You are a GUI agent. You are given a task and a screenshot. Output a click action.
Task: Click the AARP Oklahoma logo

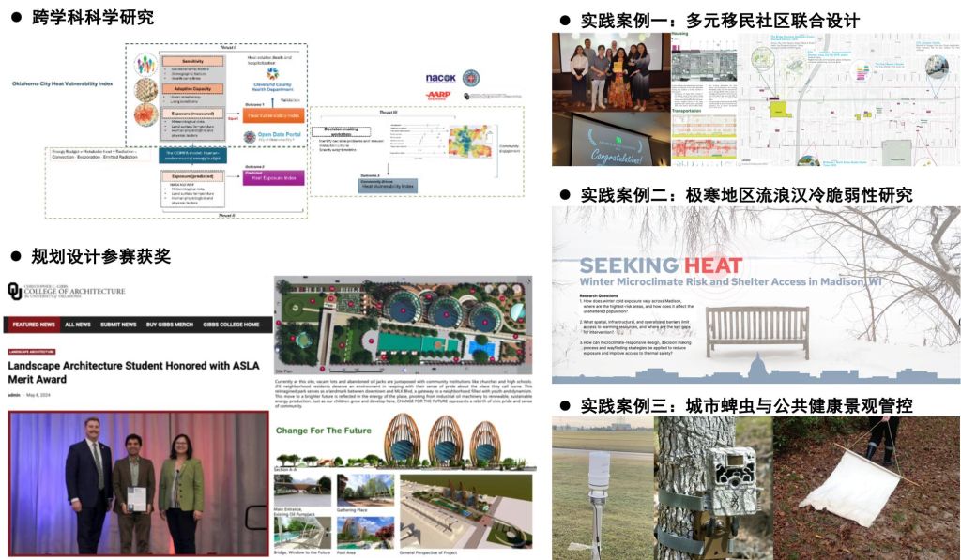pyautogui.click(x=439, y=96)
